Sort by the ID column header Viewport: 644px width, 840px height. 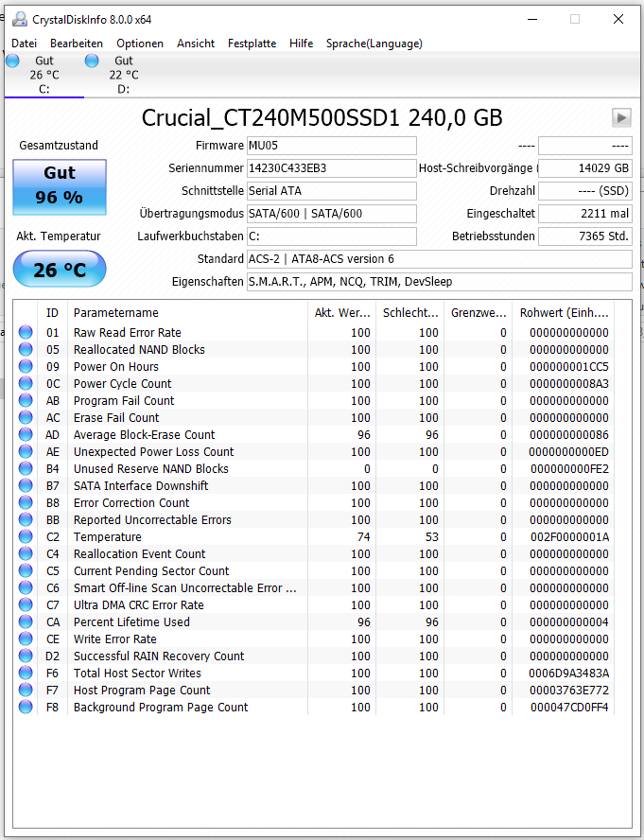(53, 313)
